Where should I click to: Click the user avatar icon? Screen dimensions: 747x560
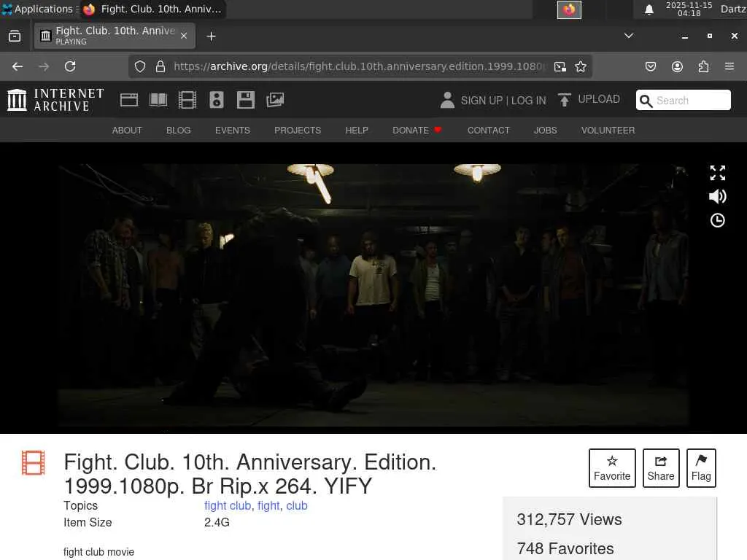click(447, 100)
